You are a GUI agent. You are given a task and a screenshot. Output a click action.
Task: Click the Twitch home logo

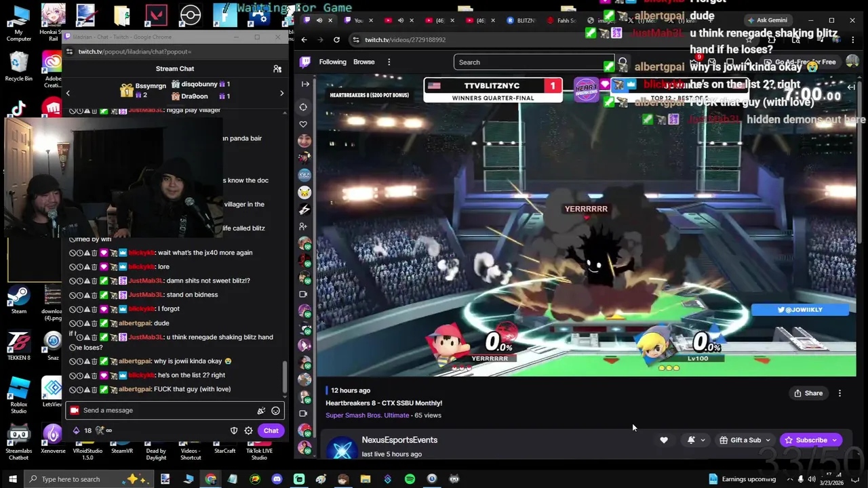click(305, 62)
